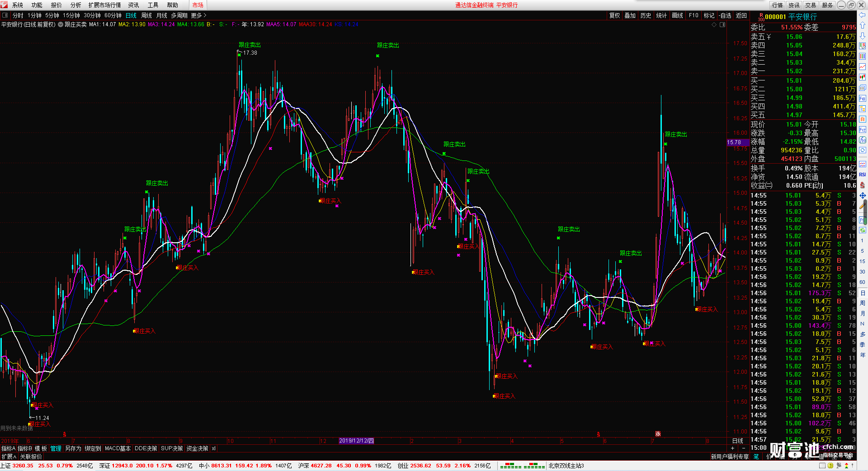Image resolution: width=868 pixels, height=471 pixels.
Task: Click the app logo icon in top-left corner
Action: [4, 5]
